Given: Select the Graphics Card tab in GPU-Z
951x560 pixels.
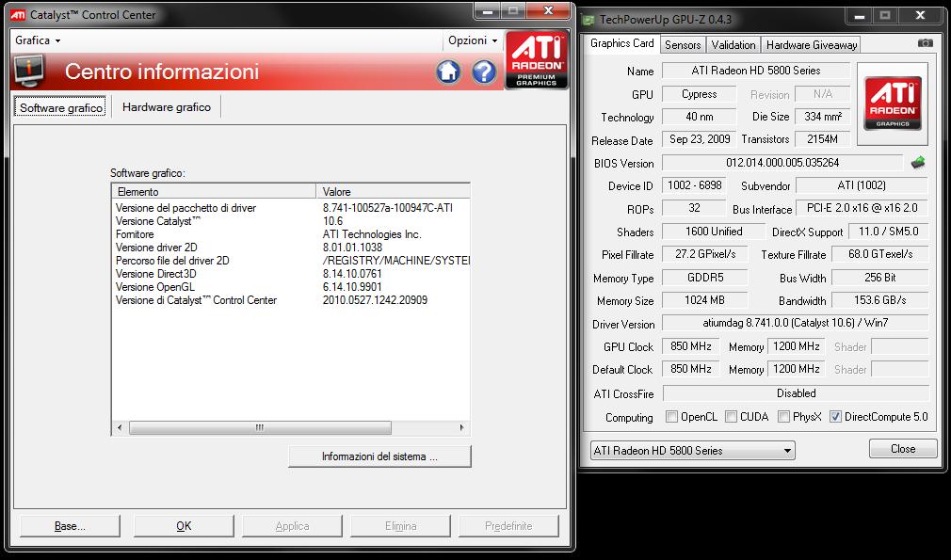Looking at the screenshot, I should point(621,43).
